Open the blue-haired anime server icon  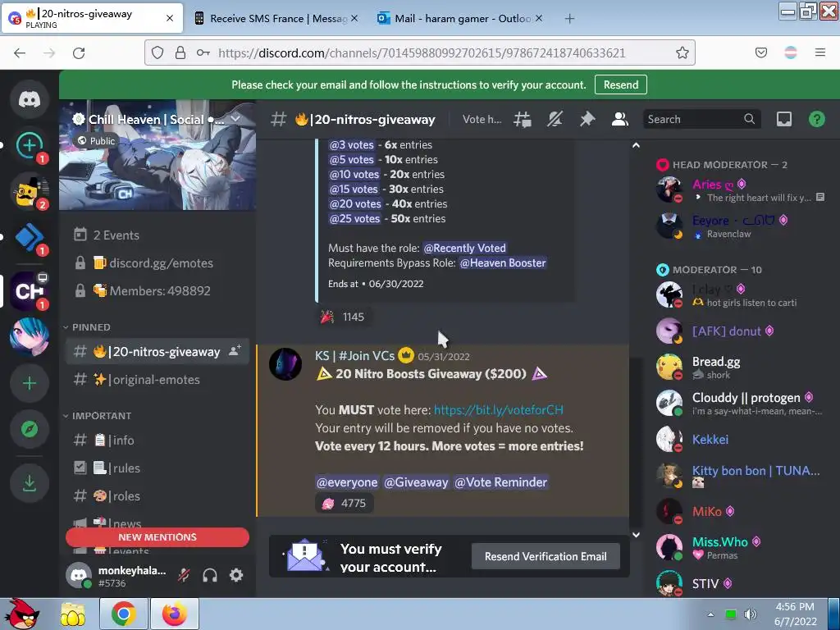30,337
